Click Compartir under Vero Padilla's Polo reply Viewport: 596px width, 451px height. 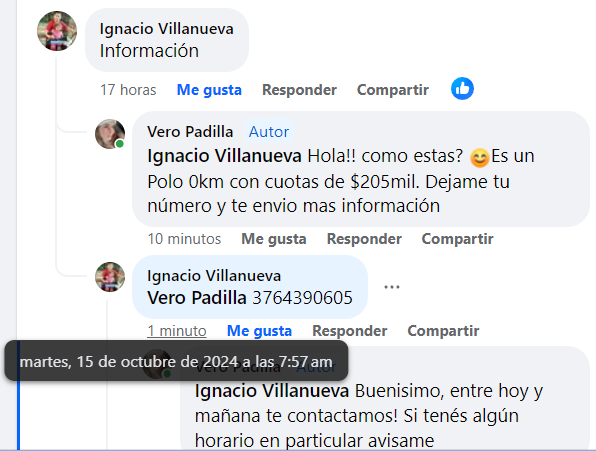point(457,239)
